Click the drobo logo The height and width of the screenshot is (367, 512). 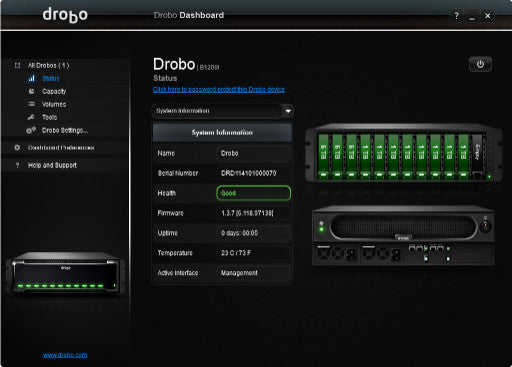pos(65,15)
